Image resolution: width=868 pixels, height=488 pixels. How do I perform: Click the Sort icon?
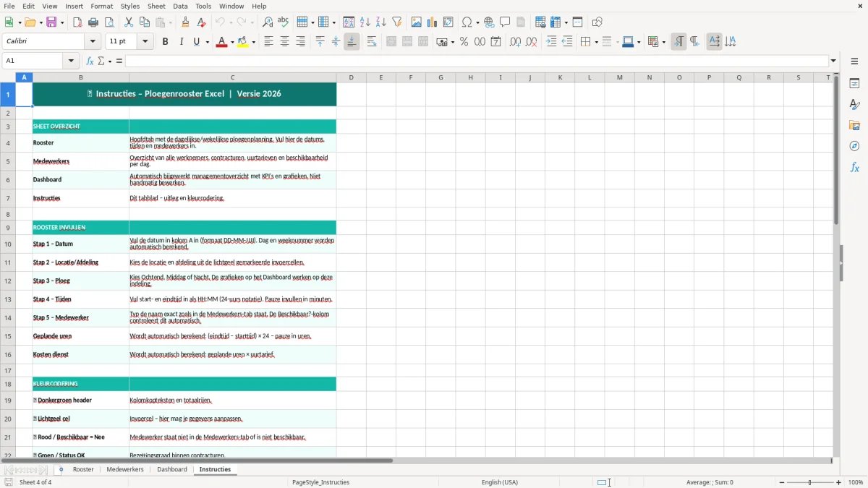pyautogui.click(x=349, y=22)
